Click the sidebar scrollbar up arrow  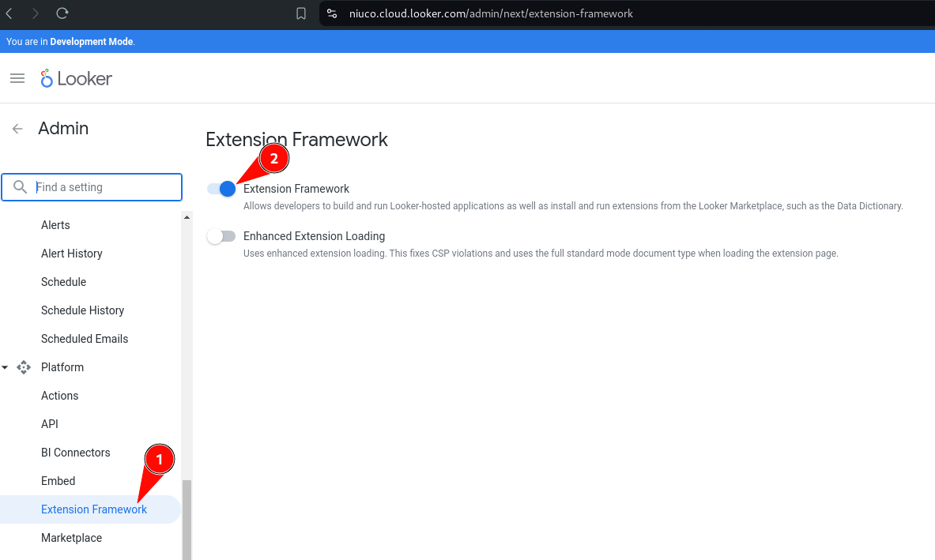pyautogui.click(x=187, y=217)
